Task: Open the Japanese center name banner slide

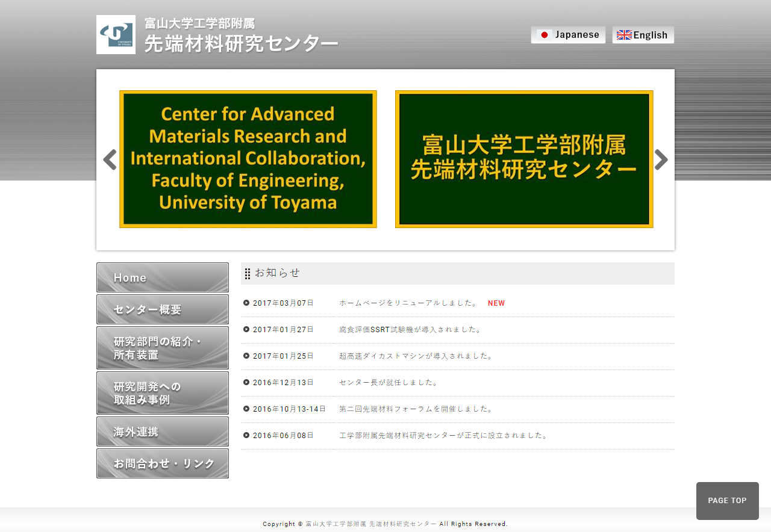Action: tap(524, 159)
